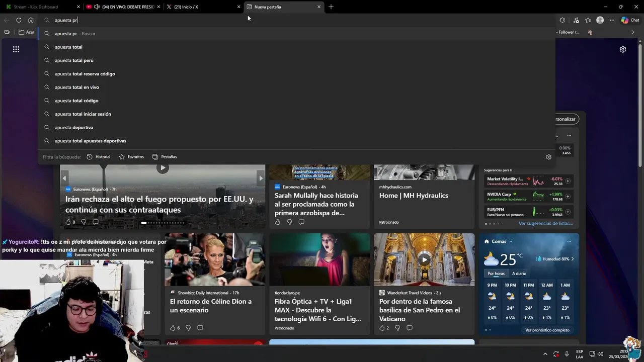Open comments on the Sarah Mullally article
Image resolution: width=644 pixels, height=362 pixels.
tap(301, 222)
